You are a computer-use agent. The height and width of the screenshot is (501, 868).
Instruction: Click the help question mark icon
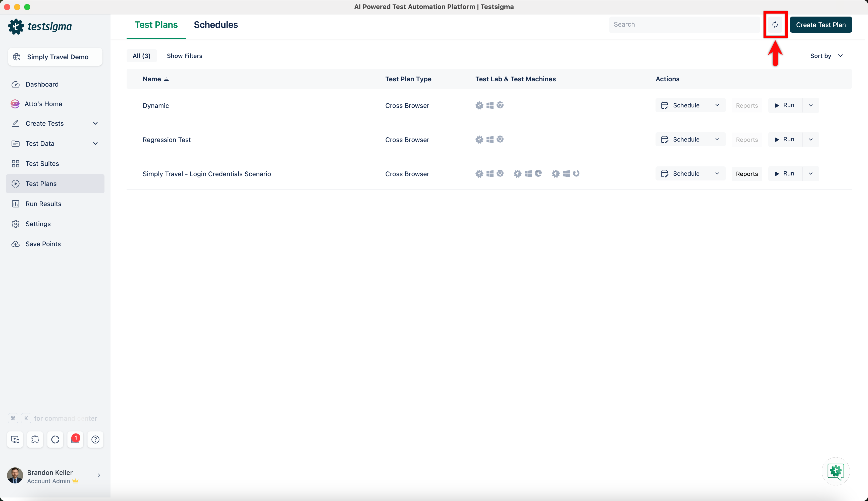point(95,440)
